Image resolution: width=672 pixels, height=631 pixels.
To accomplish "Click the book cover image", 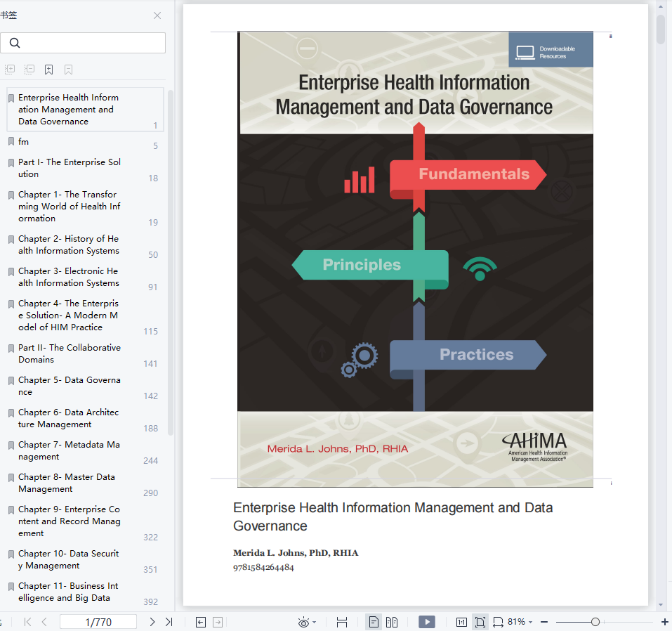I will [415, 259].
